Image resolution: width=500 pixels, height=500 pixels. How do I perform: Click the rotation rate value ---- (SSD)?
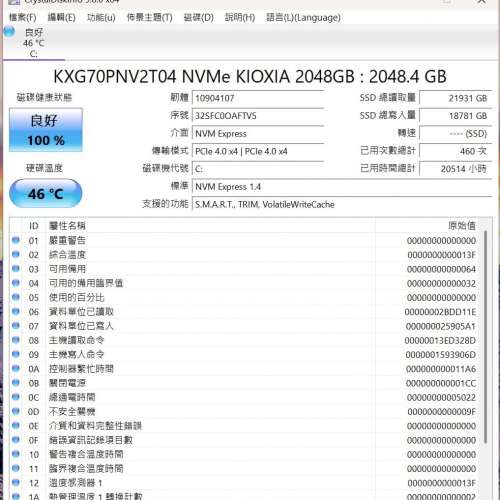[456, 134]
